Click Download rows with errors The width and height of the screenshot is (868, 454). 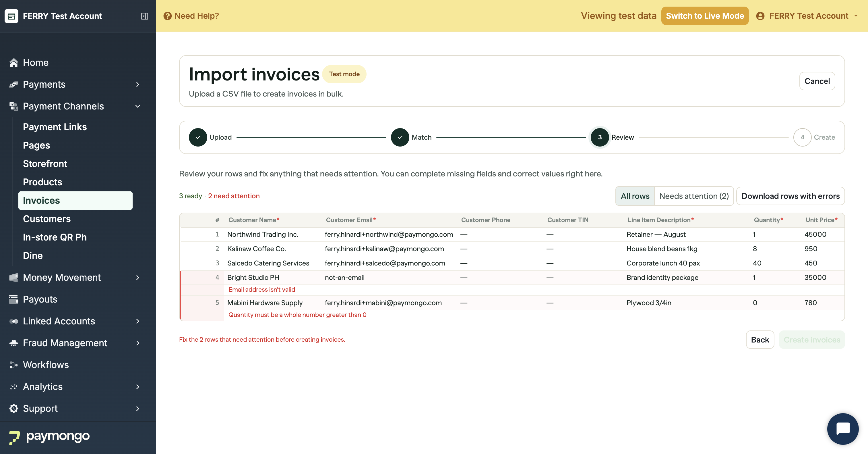790,196
